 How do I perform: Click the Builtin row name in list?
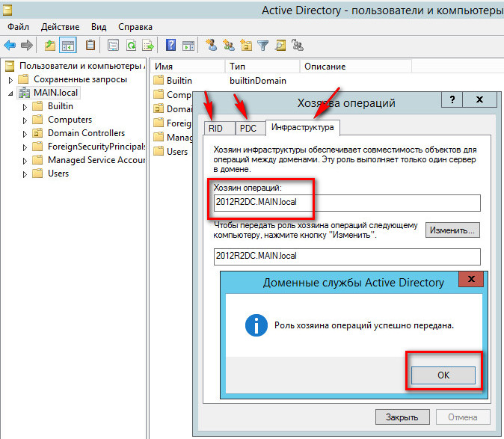click(x=179, y=80)
